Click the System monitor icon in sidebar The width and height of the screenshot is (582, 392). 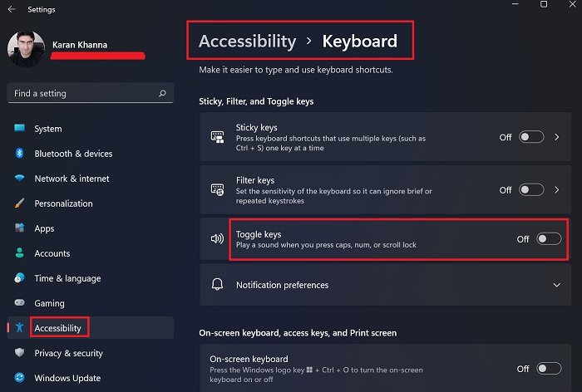(x=20, y=129)
